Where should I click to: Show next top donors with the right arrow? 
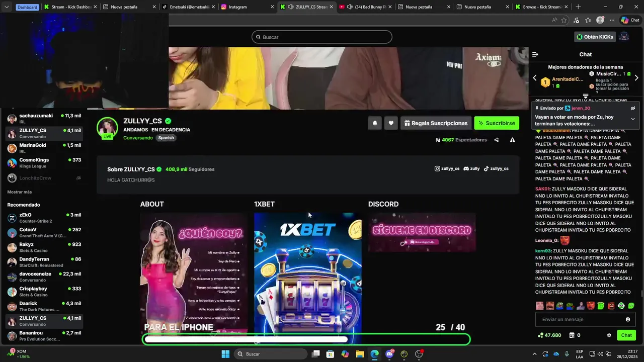click(636, 78)
